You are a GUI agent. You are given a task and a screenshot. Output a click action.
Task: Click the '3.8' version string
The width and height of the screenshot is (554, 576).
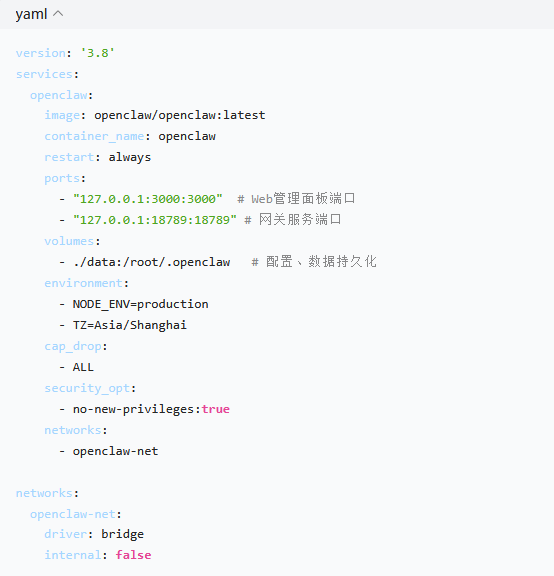click(x=97, y=53)
